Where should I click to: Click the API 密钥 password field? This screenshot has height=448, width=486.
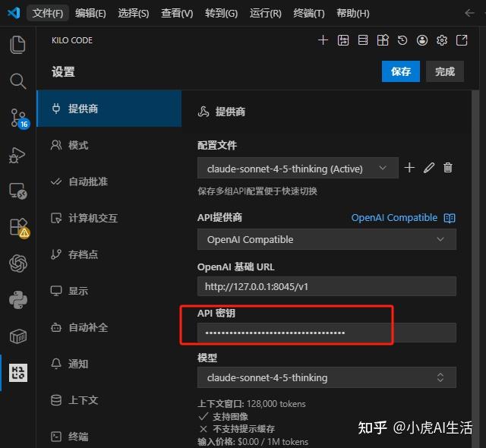click(x=327, y=333)
